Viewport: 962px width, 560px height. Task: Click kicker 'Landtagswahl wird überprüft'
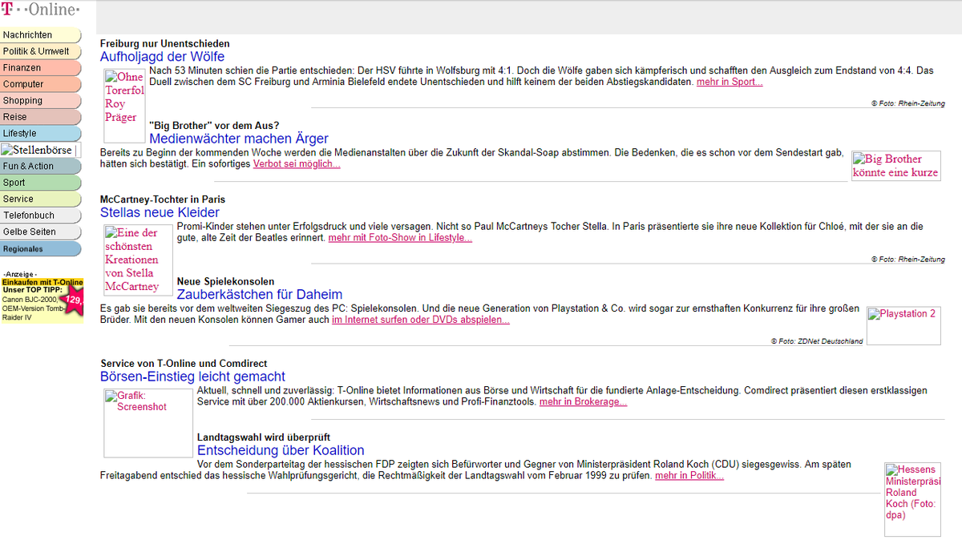pyautogui.click(x=264, y=437)
